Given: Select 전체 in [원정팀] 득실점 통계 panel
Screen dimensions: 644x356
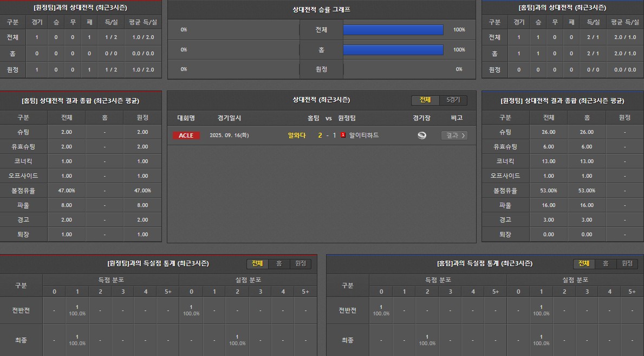Looking at the screenshot, I should pyautogui.click(x=257, y=263).
